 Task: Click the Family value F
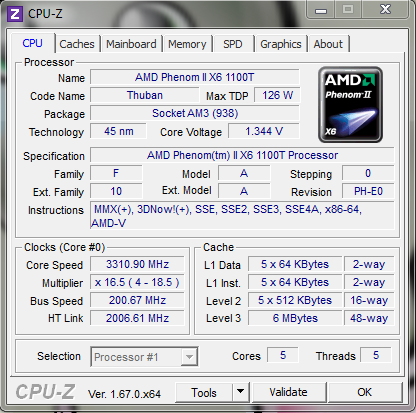[116, 173]
